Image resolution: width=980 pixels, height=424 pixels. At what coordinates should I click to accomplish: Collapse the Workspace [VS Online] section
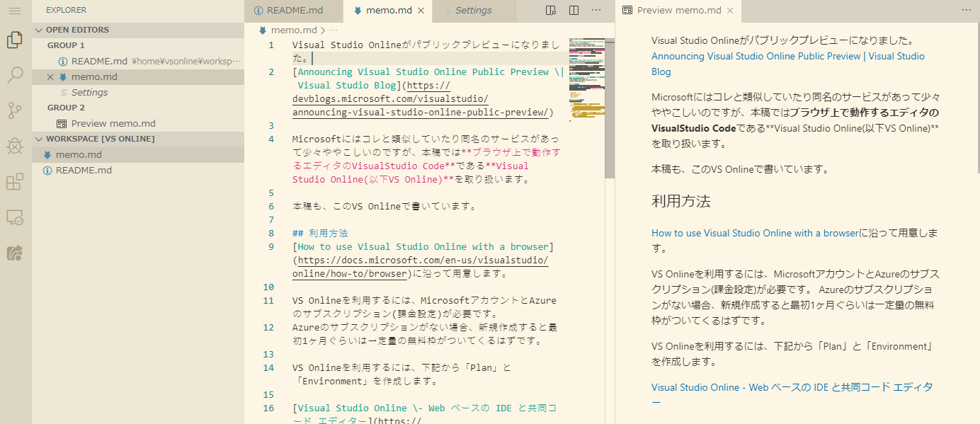click(138, 139)
